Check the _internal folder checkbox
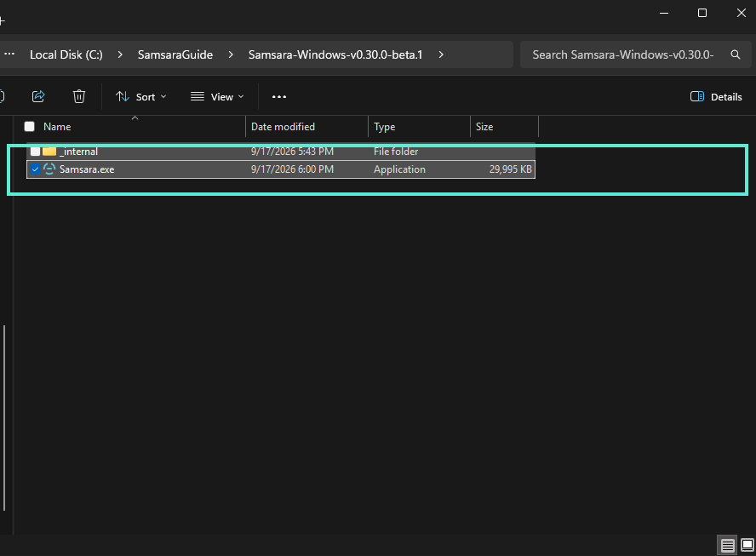This screenshot has width=756, height=556. [35, 152]
